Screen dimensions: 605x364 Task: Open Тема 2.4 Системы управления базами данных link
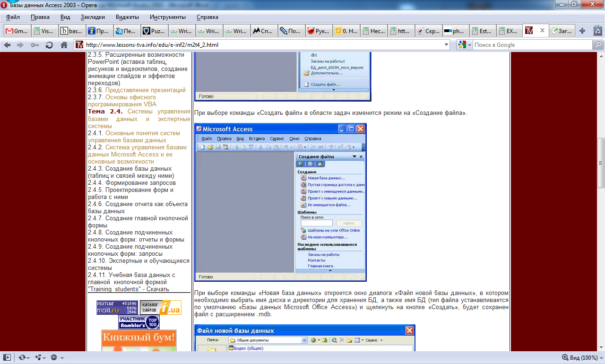point(139,119)
